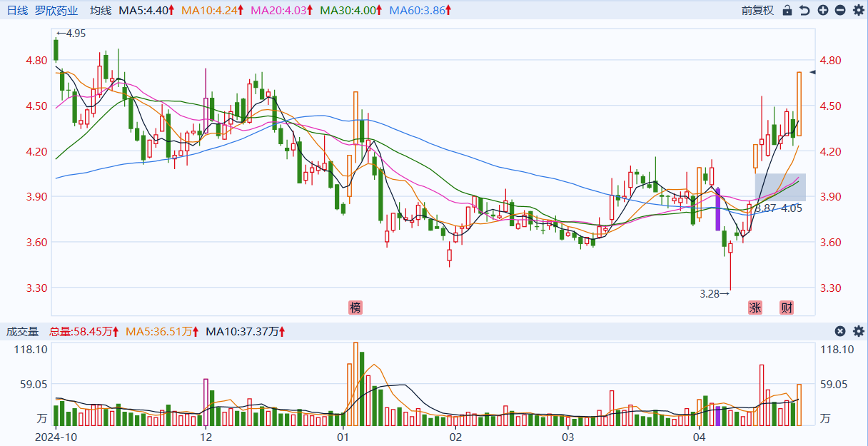Click the 涨 event marker in April

click(x=755, y=308)
